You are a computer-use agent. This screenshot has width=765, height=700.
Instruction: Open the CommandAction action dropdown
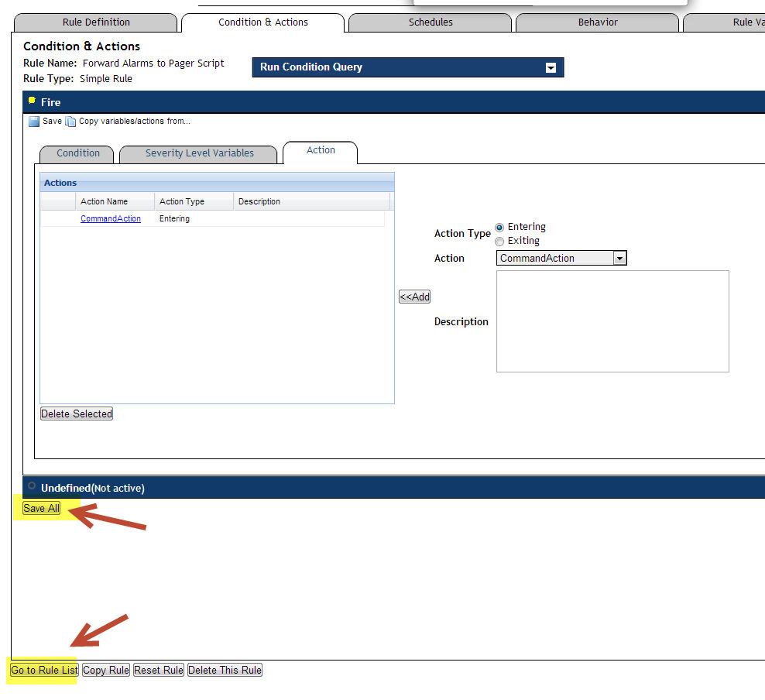(619, 259)
